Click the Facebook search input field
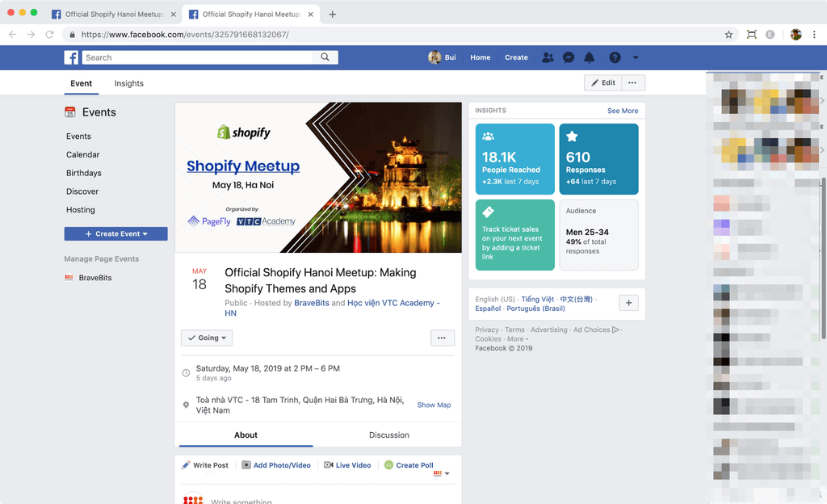The height and width of the screenshot is (504, 827). click(x=198, y=57)
